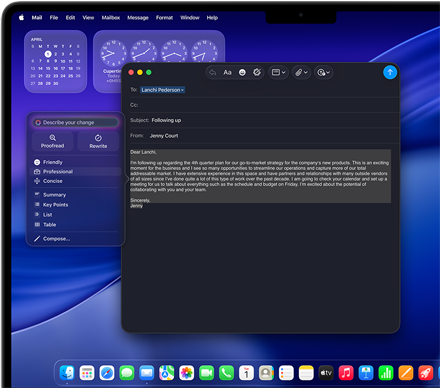Image resolution: width=440 pixels, height=388 pixels.
Task: Open the Mail menu in menu bar
Action: (x=37, y=18)
